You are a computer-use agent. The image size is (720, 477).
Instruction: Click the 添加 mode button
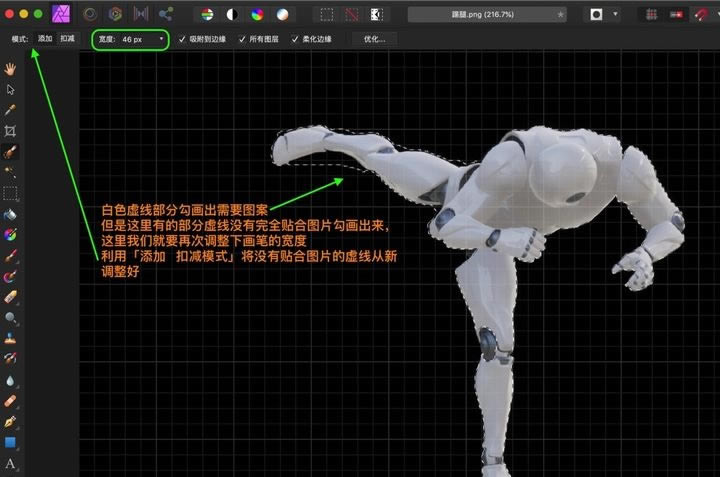coord(45,39)
